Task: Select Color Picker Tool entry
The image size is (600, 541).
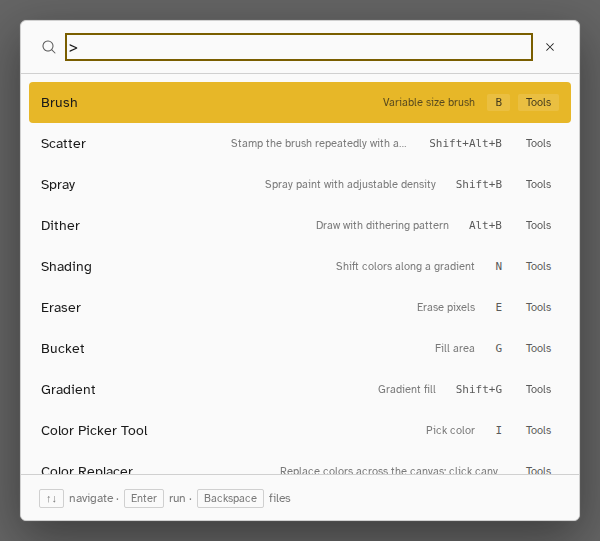Action: point(300,430)
